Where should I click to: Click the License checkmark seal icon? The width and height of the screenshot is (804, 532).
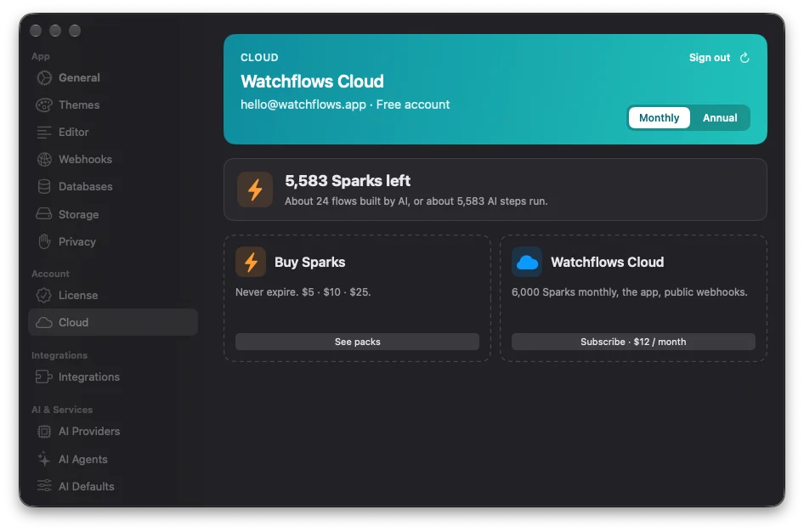coord(44,295)
